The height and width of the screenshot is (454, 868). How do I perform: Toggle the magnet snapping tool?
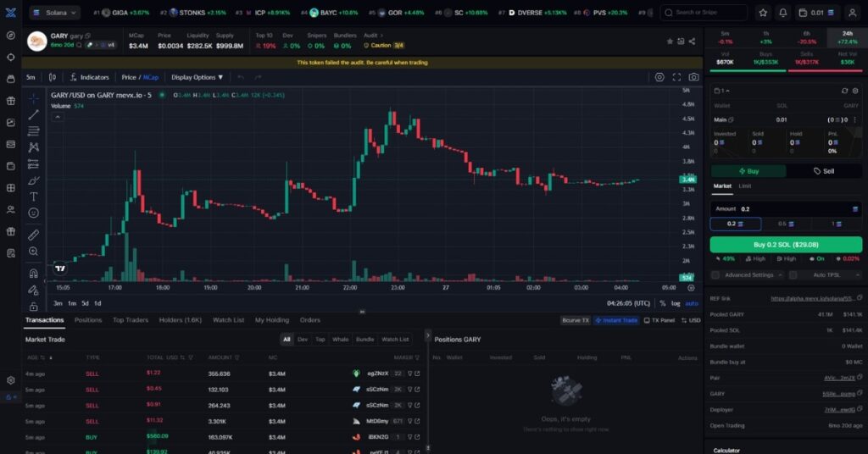coord(34,274)
